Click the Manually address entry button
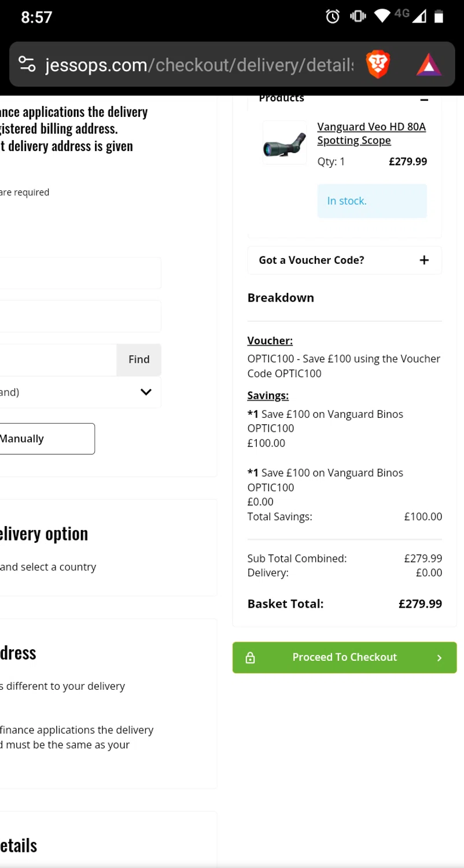The width and height of the screenshot is (464, 868). (x=46, y=439)
